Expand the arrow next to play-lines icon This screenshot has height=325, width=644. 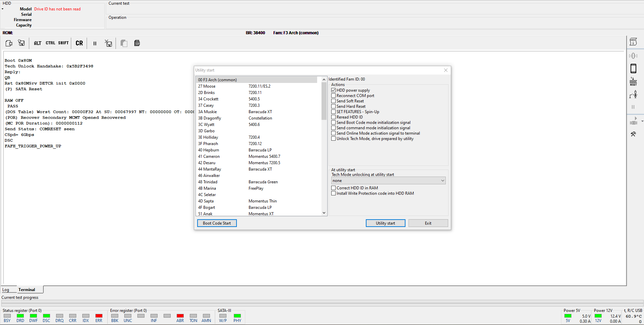pyautogui.click(x=642, y=121)
